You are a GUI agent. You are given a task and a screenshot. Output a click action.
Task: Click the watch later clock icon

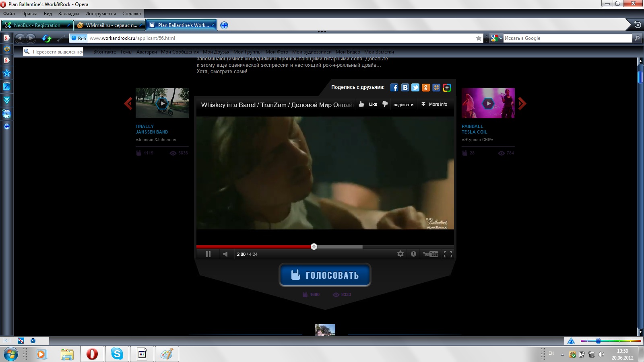[413, 254]
